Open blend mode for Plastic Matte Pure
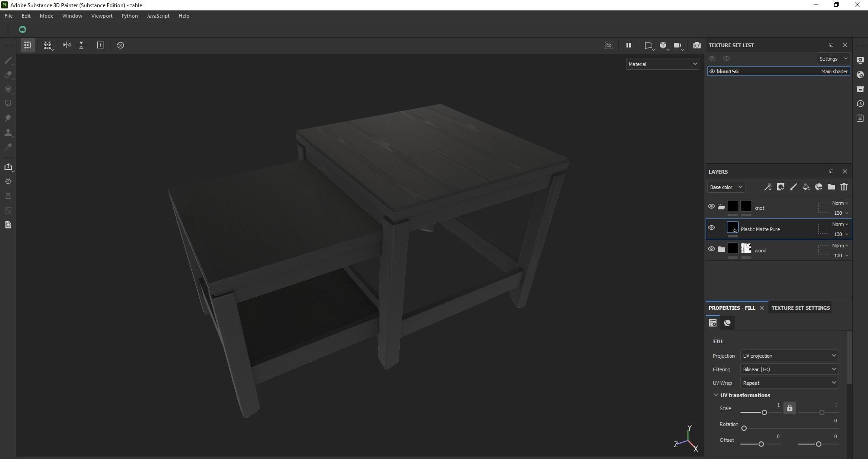 [x=840, y=225]
